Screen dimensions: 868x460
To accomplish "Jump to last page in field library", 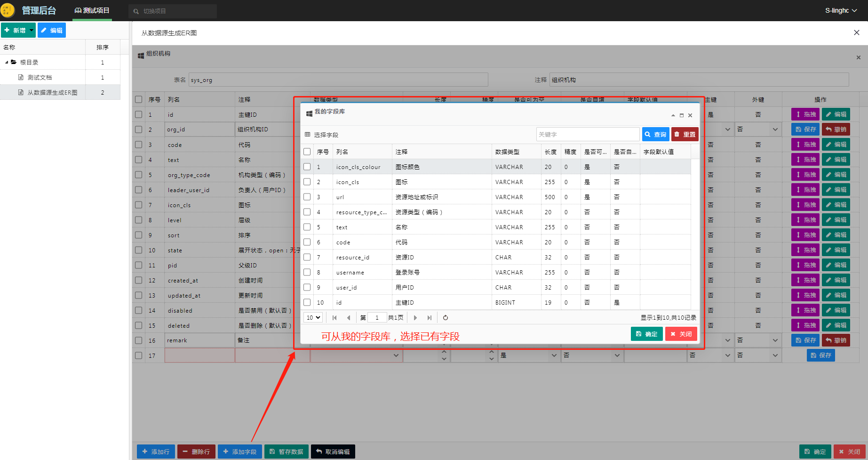I will (x=429, y=318).
